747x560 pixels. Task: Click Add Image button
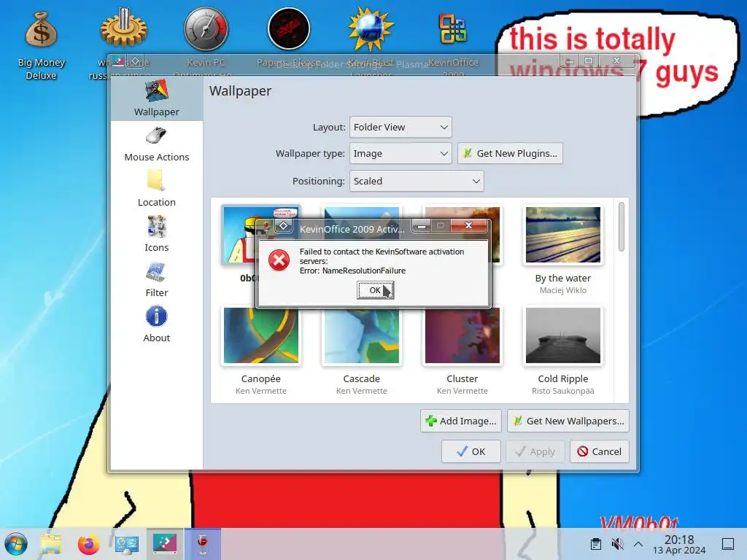click(x=461, y=421)
